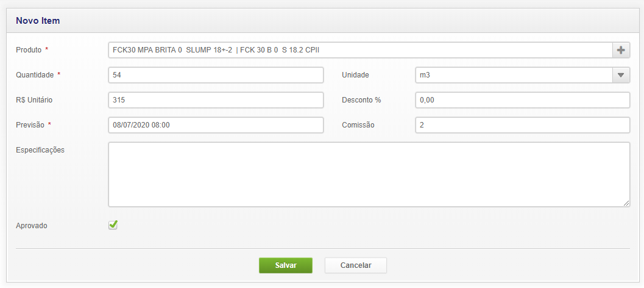Open the Unidade dropdown arrow

621,75
